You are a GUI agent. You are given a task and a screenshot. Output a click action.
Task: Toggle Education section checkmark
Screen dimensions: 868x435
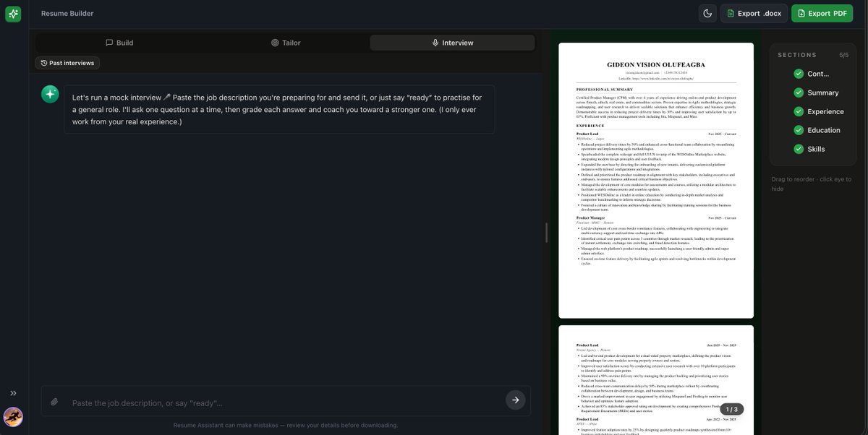[x=799, y=130]
